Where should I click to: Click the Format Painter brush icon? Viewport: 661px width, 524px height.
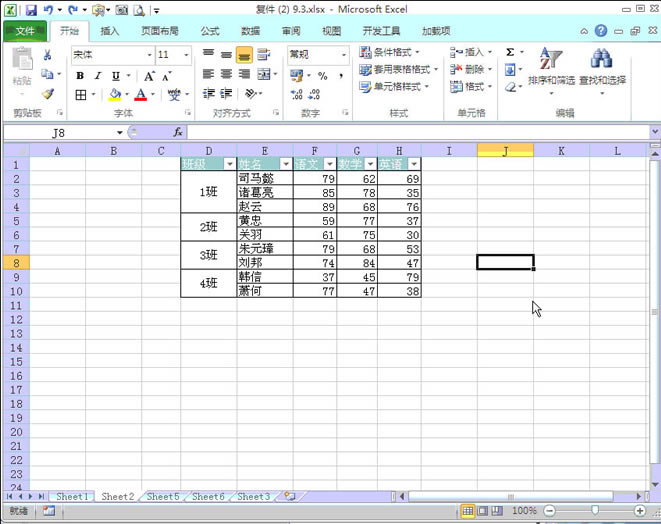click(48, 94)
